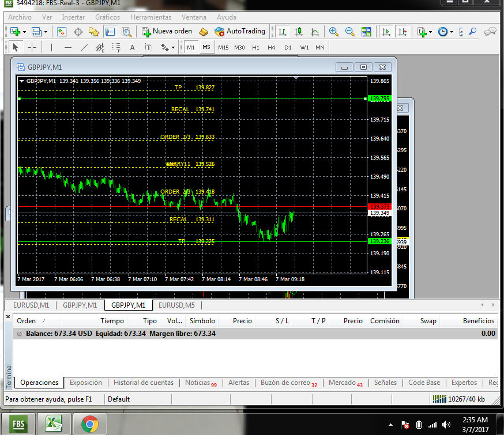Zoom in on the chart
This screenshot has width=504, height=435.
(x=333, y=32)
